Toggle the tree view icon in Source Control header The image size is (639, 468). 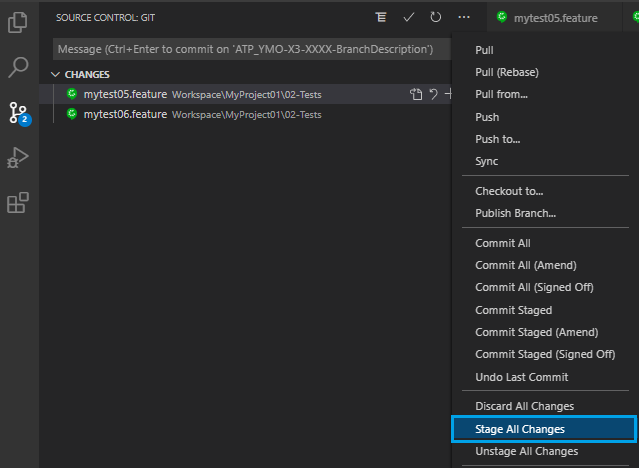(x=381, y=18)
